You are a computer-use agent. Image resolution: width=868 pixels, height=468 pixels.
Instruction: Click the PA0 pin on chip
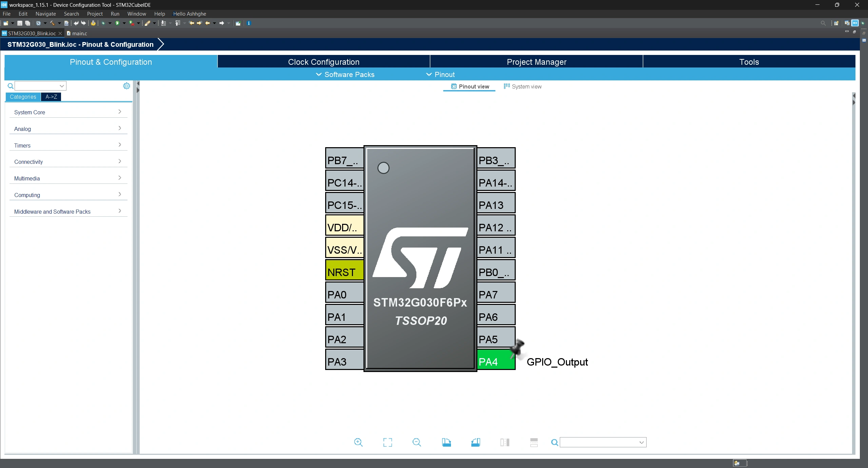(344, 292)
